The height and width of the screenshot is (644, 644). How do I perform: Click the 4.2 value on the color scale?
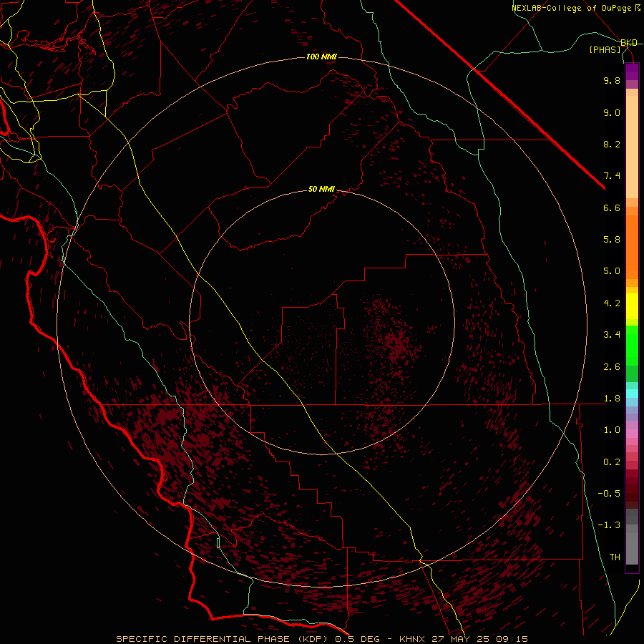pyautogui.click(x=612, y=303)
